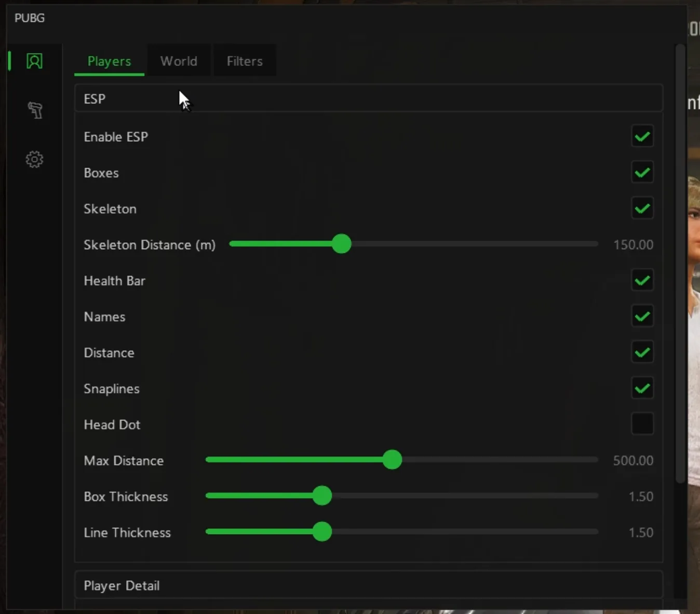Click the vertical scrollbar of the panel
This screenshot has width=700, height=614.
tap(680, 265)
